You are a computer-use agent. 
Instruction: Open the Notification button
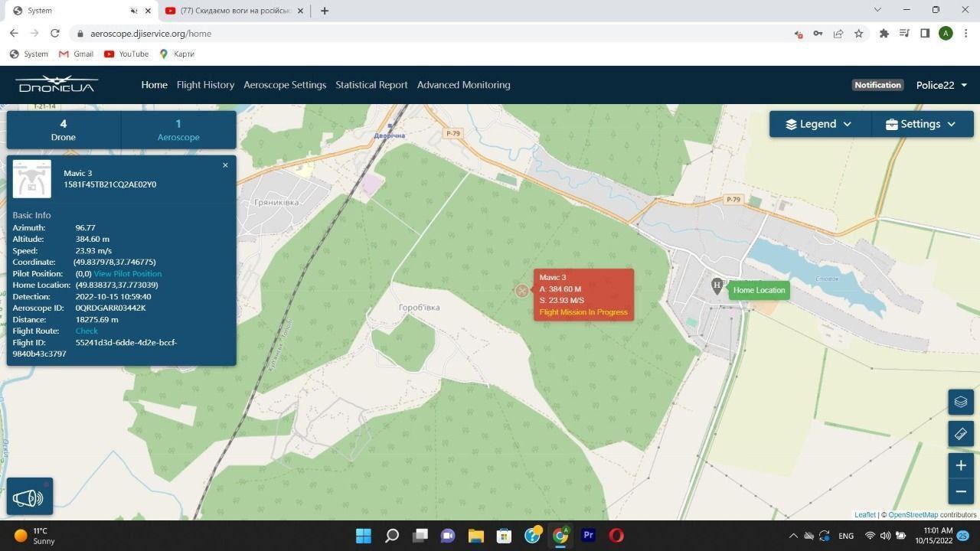(877, 85)
